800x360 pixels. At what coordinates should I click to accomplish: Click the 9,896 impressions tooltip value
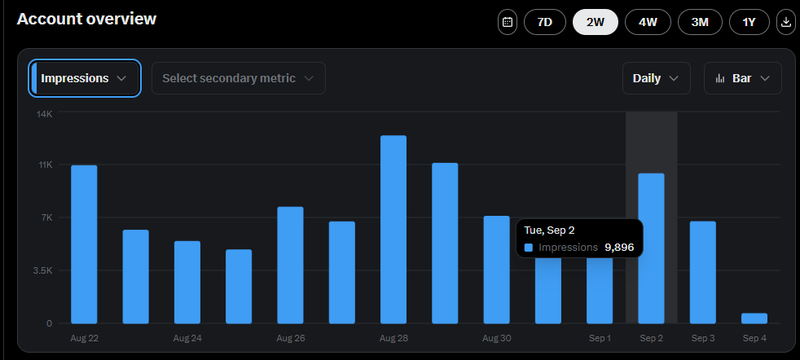619,248
